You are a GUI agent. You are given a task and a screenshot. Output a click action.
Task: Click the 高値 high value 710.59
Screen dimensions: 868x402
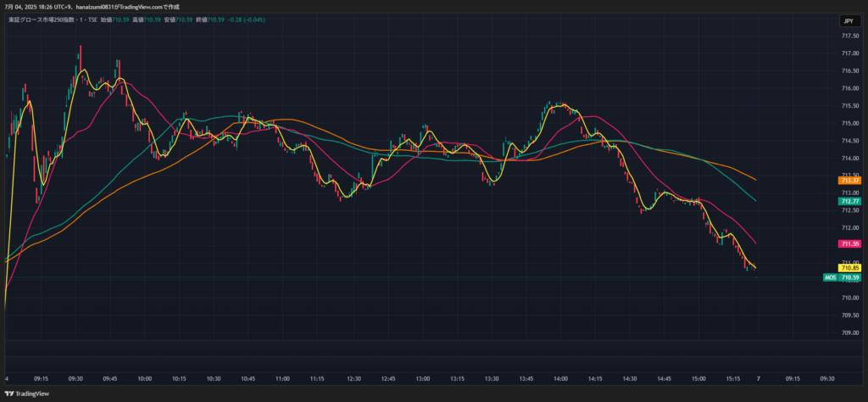click(153, 20)
